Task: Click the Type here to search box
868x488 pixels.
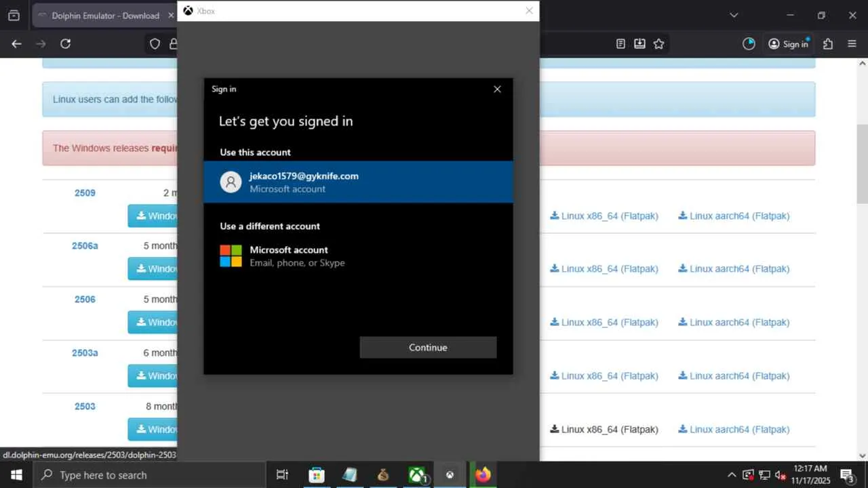Action: click(x=149, y=474)
